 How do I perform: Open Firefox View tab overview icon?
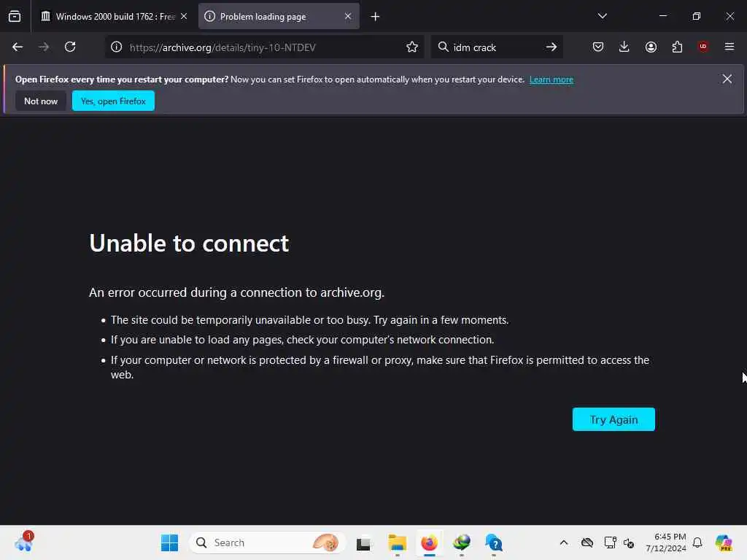click(x=15, y=16)
